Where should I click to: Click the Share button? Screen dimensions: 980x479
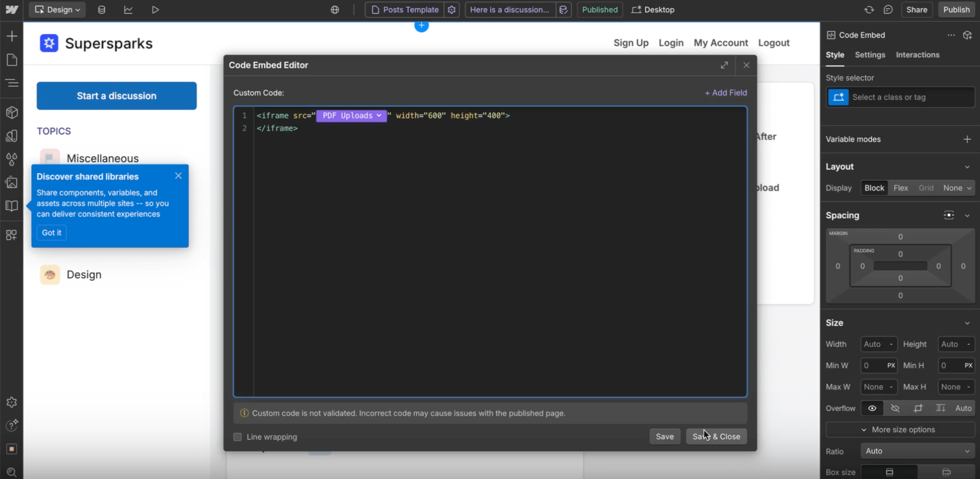pyautogui.click(x=916, y=10)
